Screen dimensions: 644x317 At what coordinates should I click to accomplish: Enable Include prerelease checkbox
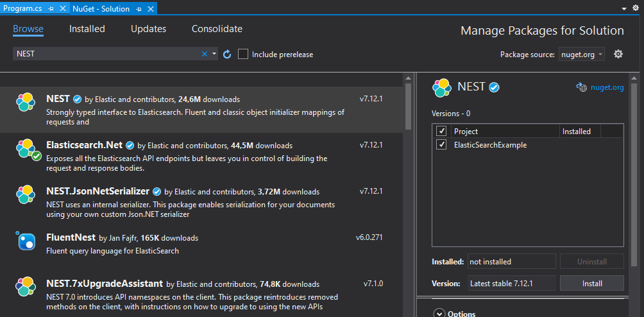[243, 54]
